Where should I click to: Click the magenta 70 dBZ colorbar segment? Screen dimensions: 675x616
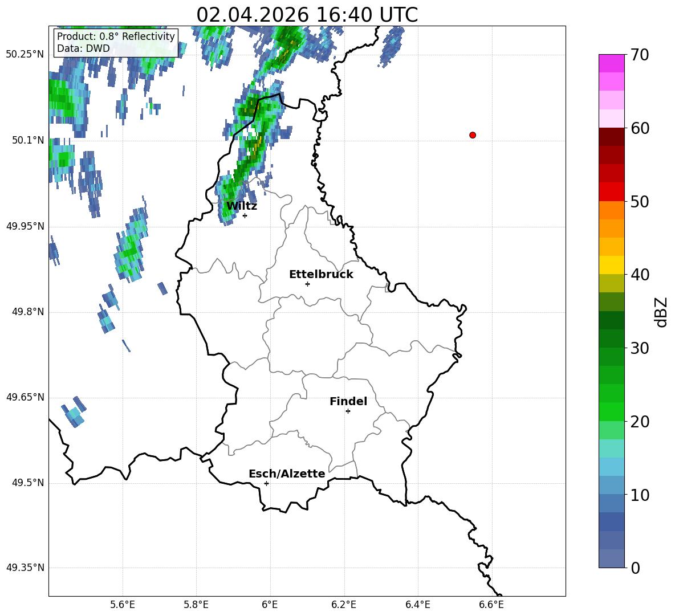(611, 63)
